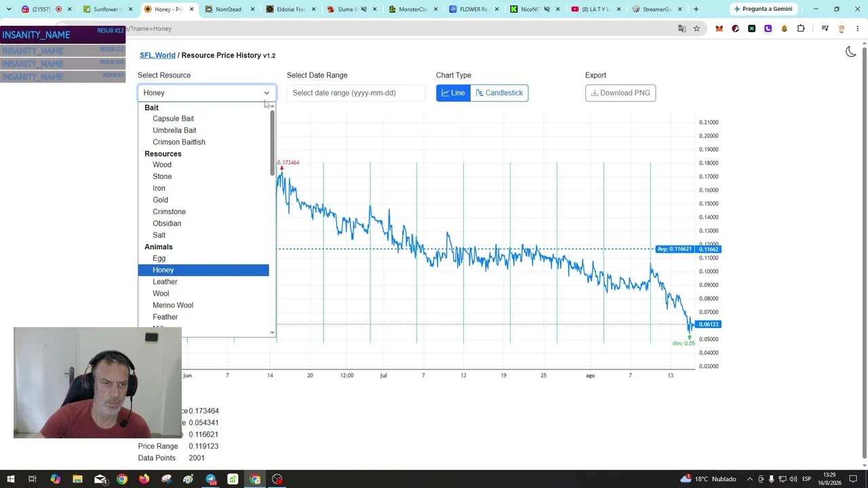Open the Chrome profile avatar
The width and height of the screenshot is (868, 488).
tap(842, 28)
